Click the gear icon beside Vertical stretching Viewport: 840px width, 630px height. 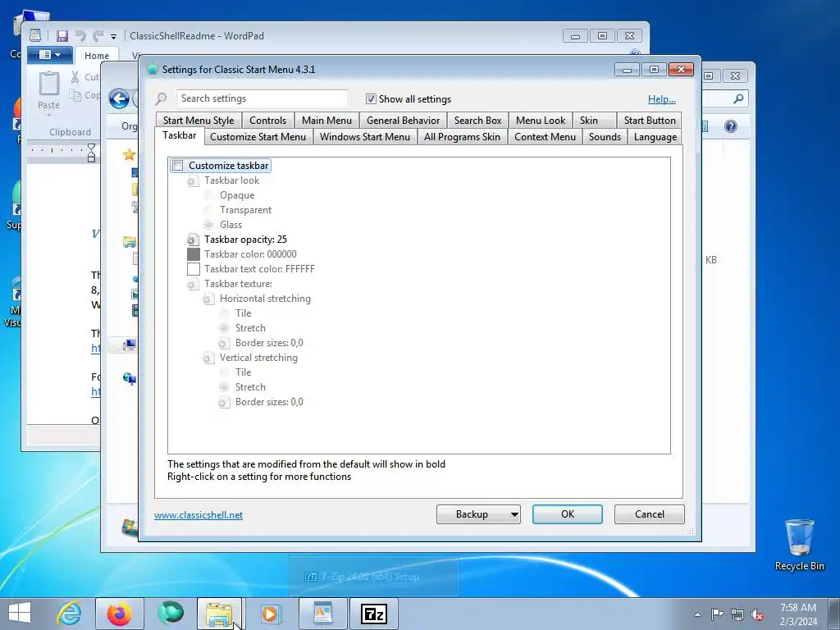coord(208,358)
